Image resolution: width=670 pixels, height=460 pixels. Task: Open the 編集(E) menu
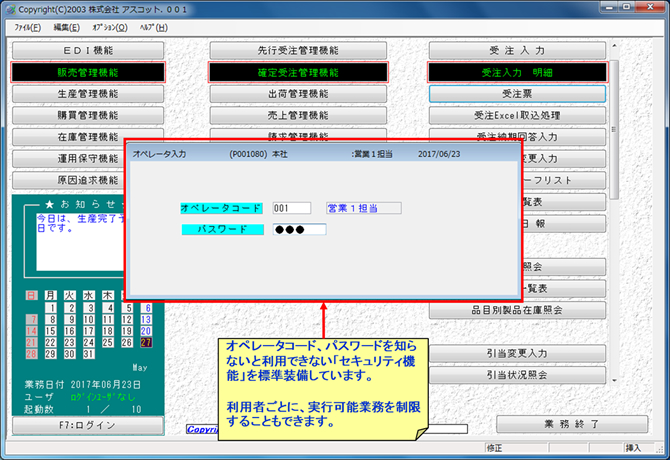[67, 27]
